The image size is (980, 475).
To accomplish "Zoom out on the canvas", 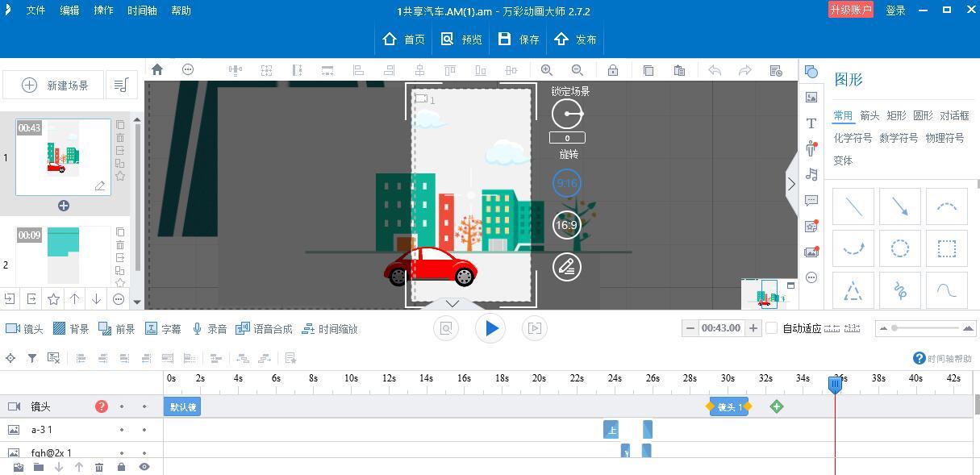I will click(x=577, y=70).
